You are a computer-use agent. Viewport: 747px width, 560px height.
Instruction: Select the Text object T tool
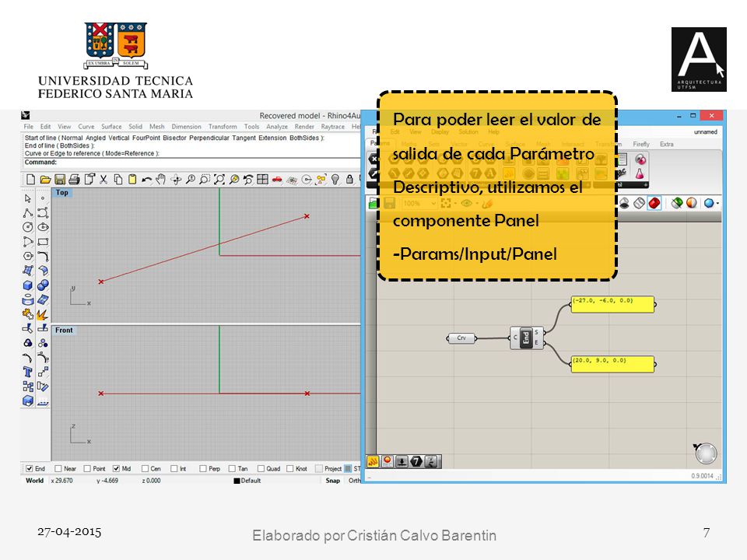(28, 372)
